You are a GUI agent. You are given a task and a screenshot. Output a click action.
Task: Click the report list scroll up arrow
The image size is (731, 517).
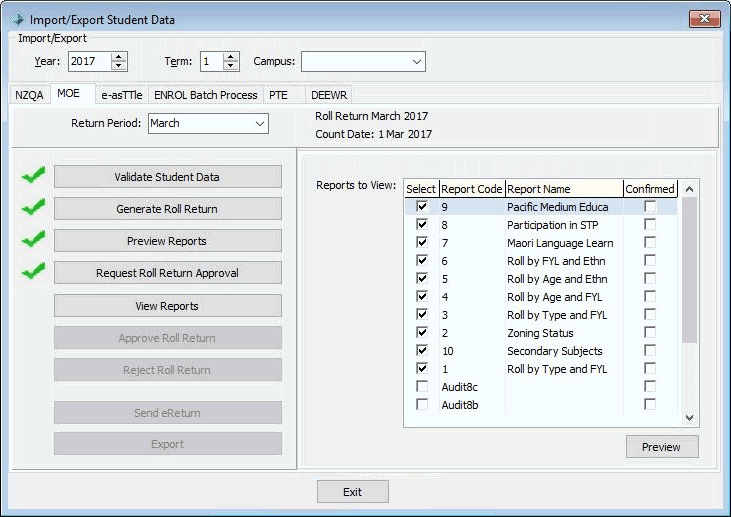690,189
